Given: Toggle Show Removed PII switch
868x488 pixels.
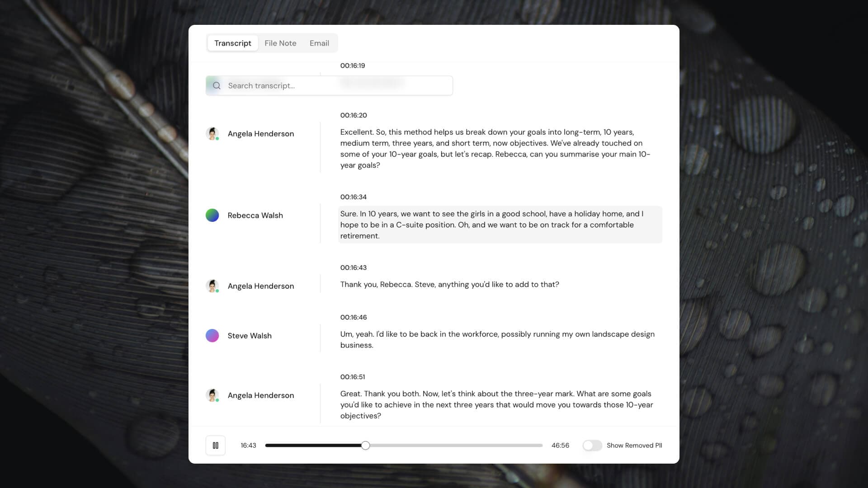Looking at the screenshot, I should point(592,446).
